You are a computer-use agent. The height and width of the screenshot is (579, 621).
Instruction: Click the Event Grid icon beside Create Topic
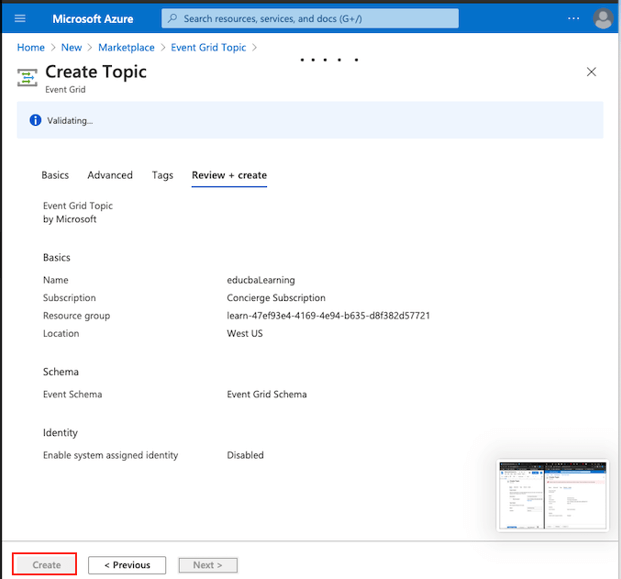(28, 76)
